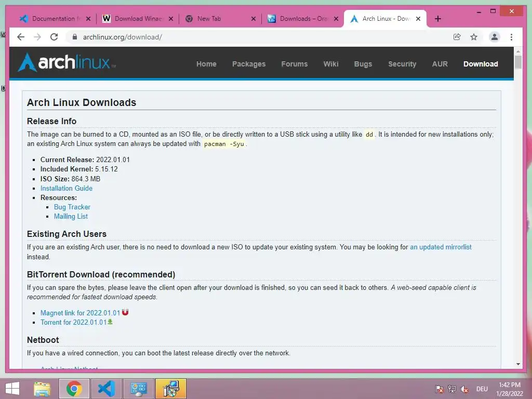Open the Packages nav item

pyautogui.click(x=249, y=64)
